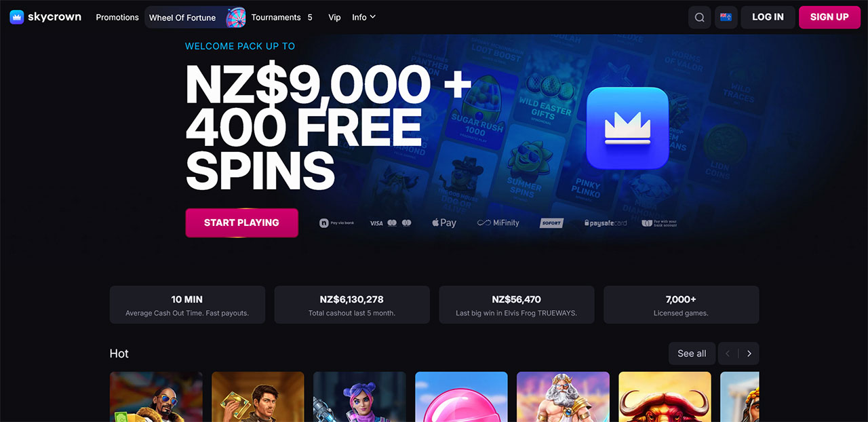Click the LOG IN button
Screen dimensions: 868x422
coord(768,17)
